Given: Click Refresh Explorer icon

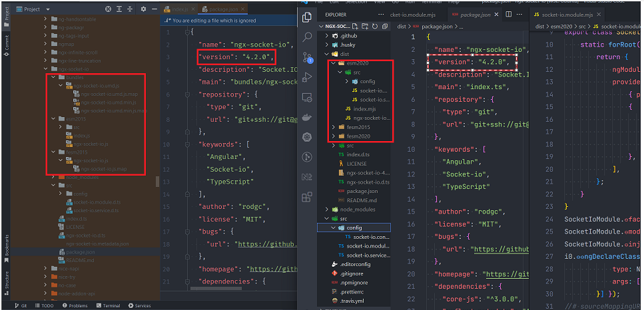Looking at the screenshot, I should click(x=374, y=26).
